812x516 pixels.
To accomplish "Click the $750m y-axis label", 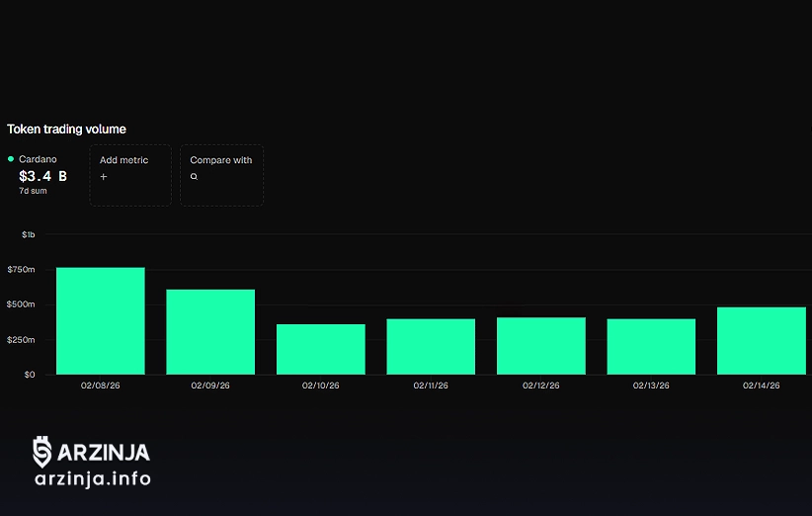I will 21,270.
